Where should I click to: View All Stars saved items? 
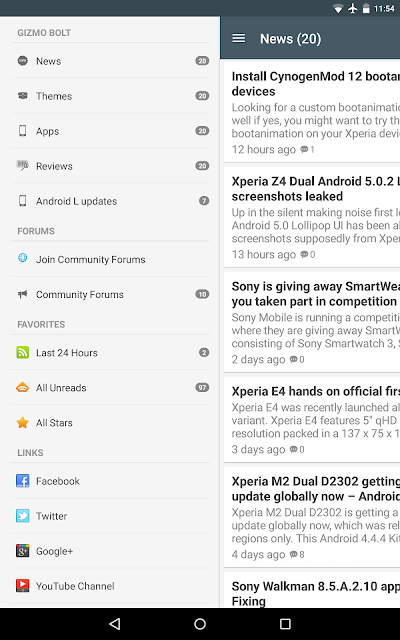[110, 423]
